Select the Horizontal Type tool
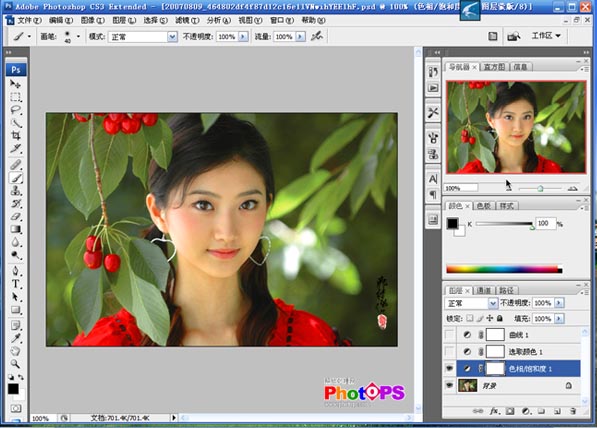597x428 pixels. 16,284
